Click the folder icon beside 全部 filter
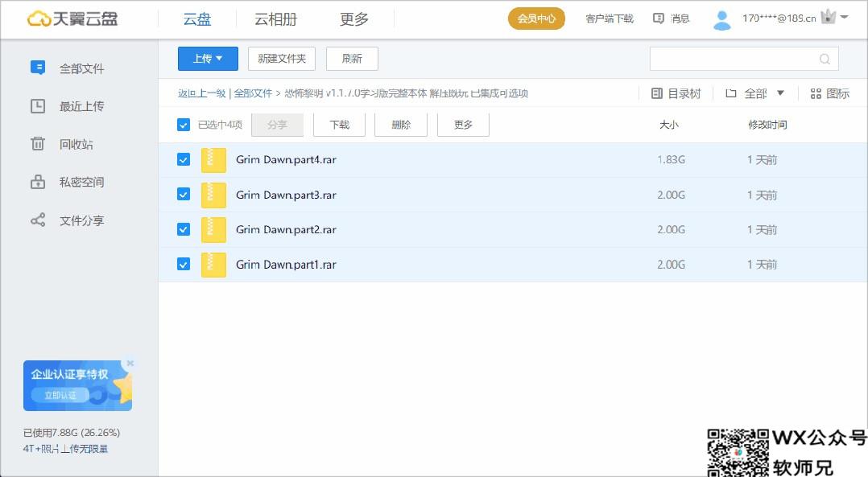Screen dimensions: 868x477 click(731, 93)
